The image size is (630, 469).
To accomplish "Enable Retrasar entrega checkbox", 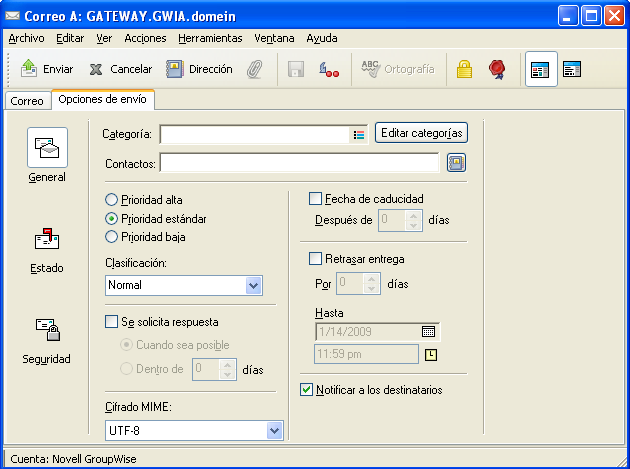I will pyautogui.click(x=315, y=258).
